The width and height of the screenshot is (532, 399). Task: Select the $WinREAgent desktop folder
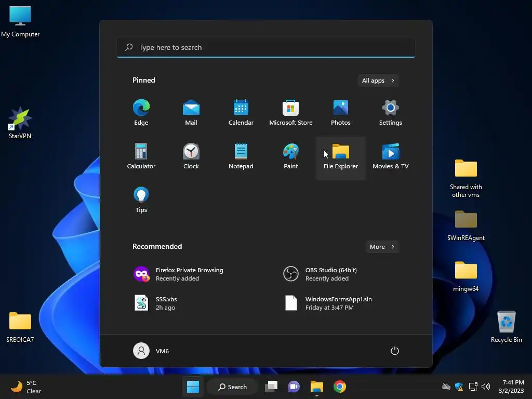click(x=466, y=225)
